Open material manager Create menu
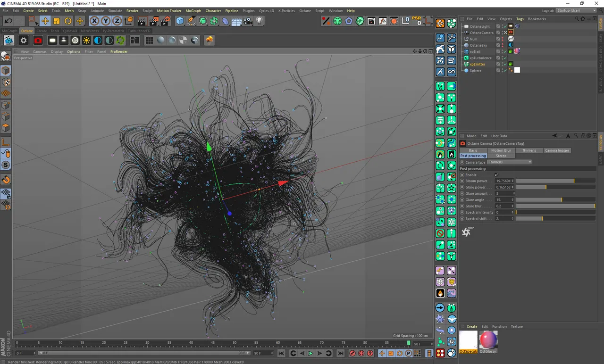Screen dimensions: 604x364 click(x=472, y=326)
